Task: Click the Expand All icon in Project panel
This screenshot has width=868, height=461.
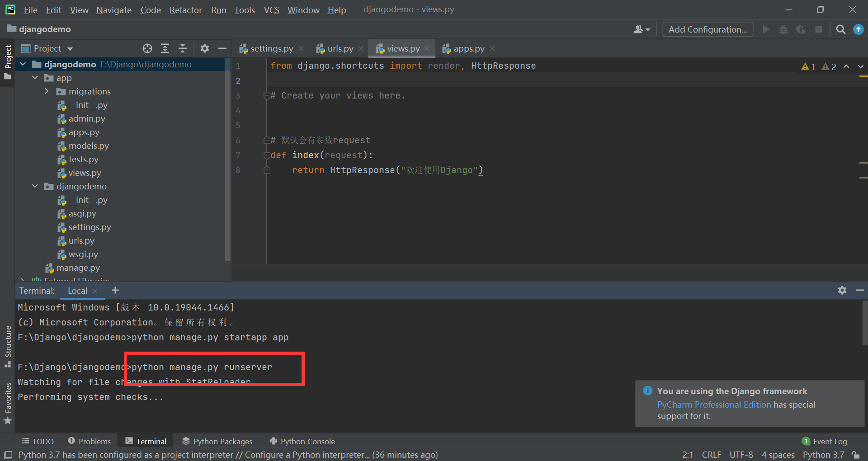Action: click(165, 48)
